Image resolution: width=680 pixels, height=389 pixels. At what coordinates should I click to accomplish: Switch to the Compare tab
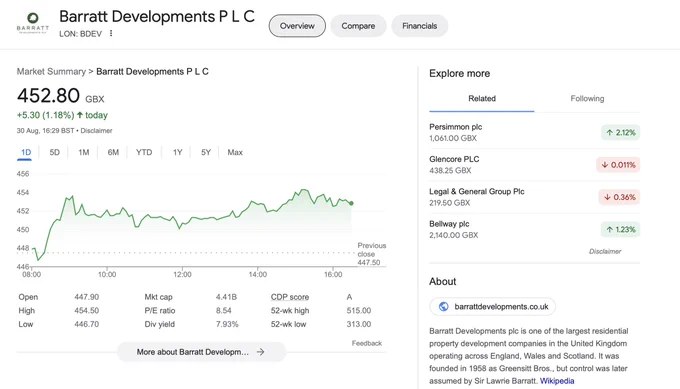pyautogui.click(x=358, y=26)
